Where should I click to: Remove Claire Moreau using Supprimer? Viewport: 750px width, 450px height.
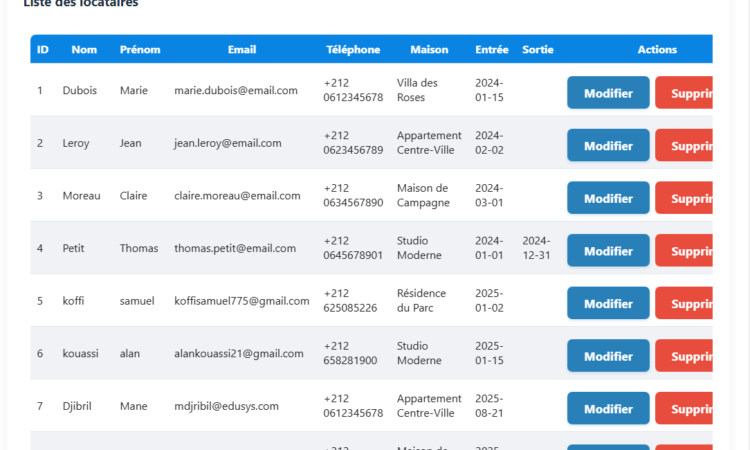coord(685,198)
